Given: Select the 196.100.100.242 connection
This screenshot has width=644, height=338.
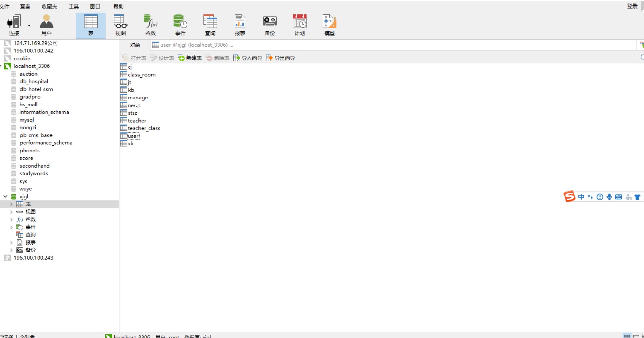Looking at the screenshot, I should (33, 51).
